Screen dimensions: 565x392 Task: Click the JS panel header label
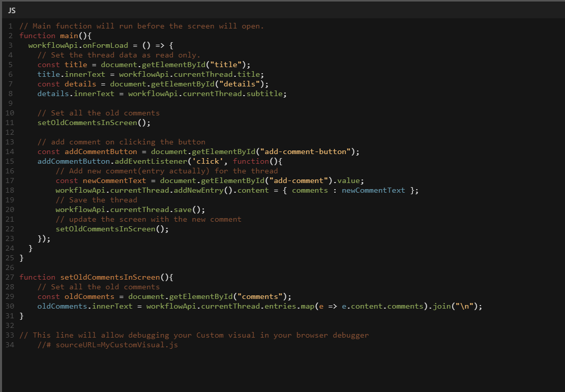point(12,11)
